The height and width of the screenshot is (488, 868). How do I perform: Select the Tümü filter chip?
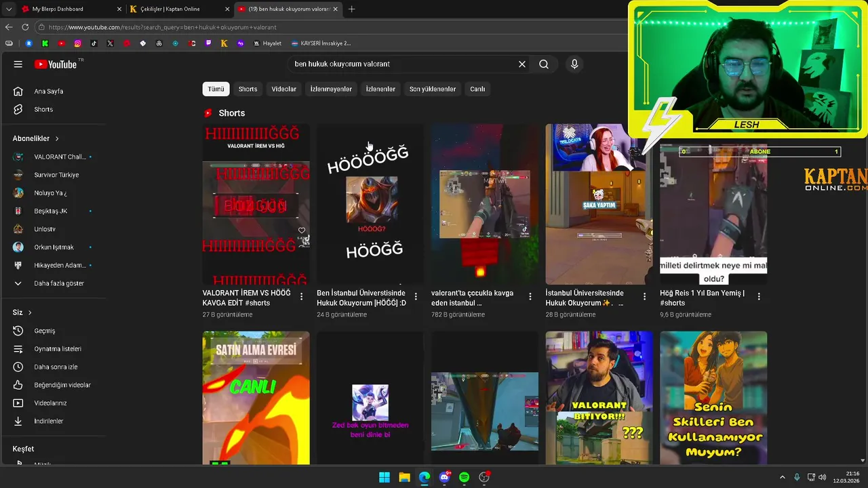pos(216,89)
